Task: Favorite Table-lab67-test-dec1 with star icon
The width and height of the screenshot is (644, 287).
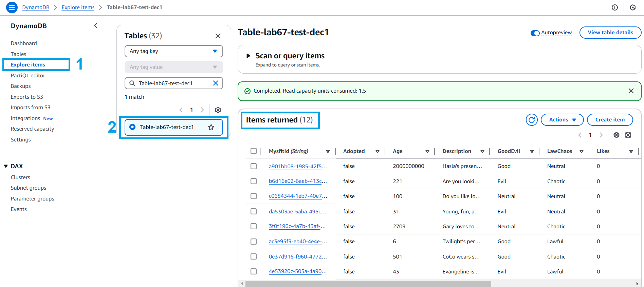Action: click(211, 127)
